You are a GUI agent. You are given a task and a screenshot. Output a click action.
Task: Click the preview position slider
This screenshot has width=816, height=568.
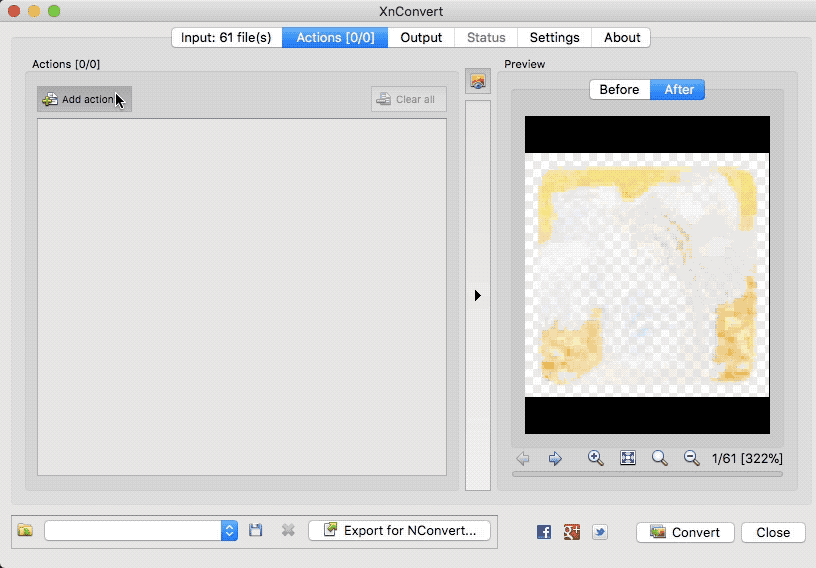point(647,474)
